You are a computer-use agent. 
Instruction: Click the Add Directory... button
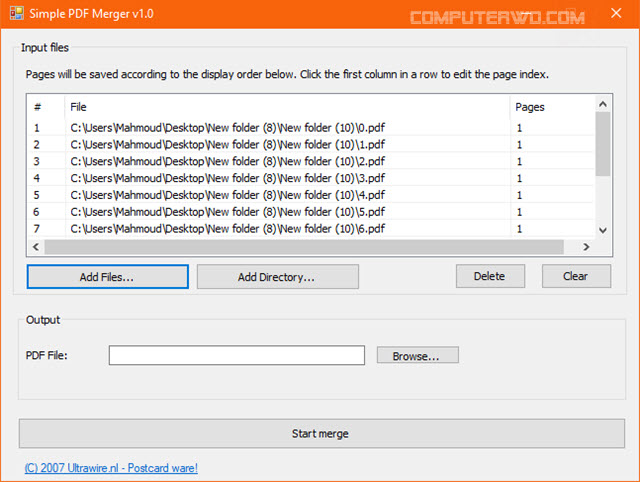[278, 277]
